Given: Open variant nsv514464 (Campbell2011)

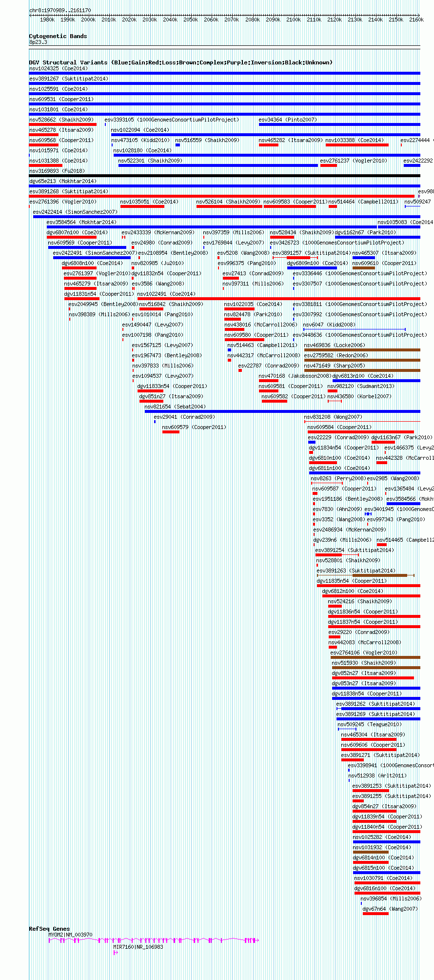Looking at the screenshot, I should tap(363, 202).
